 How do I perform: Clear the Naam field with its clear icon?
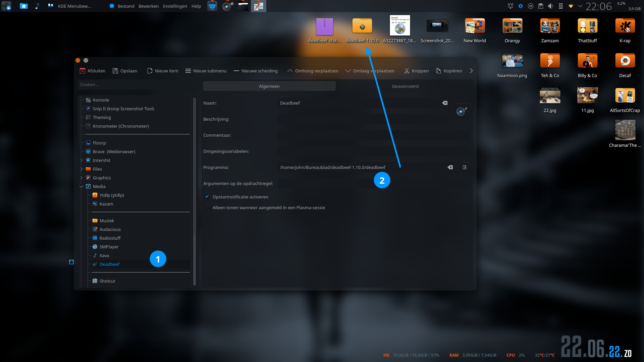pos(445,103)
